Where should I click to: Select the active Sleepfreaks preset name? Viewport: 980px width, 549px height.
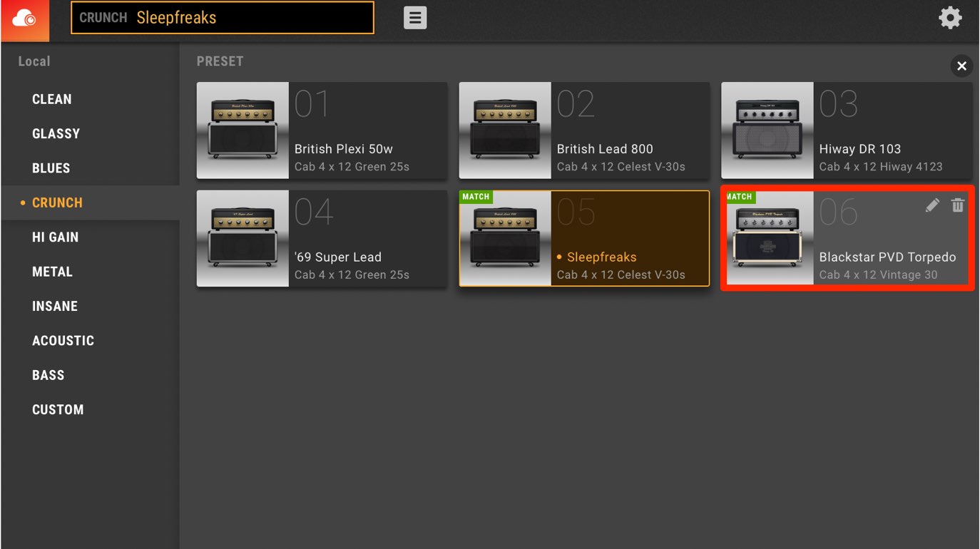pyautogui.click(x=601, y=257)
